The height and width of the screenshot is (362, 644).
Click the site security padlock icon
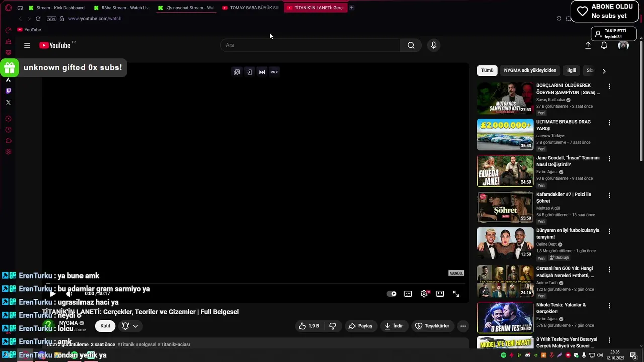62,19
